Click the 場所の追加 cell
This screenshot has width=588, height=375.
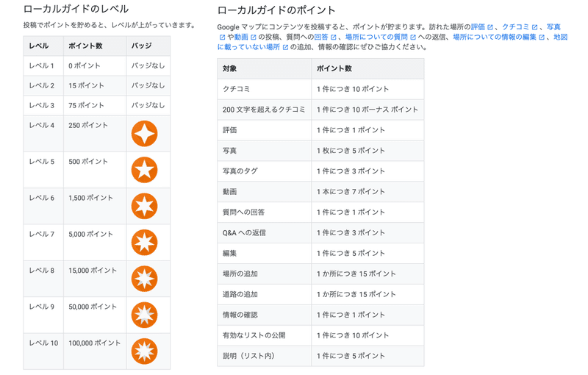[265, 274]
